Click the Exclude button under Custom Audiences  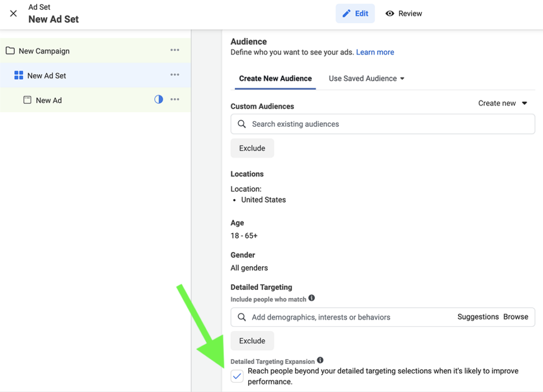coord(252,148)
